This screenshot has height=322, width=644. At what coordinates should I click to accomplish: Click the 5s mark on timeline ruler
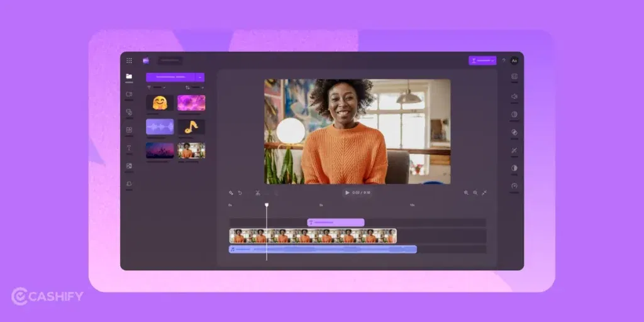click(321, 204)
